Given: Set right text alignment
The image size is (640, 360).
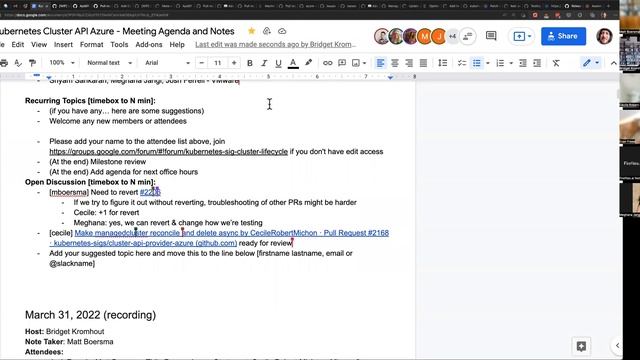Looking at the screenshot, I should point(409,63).
